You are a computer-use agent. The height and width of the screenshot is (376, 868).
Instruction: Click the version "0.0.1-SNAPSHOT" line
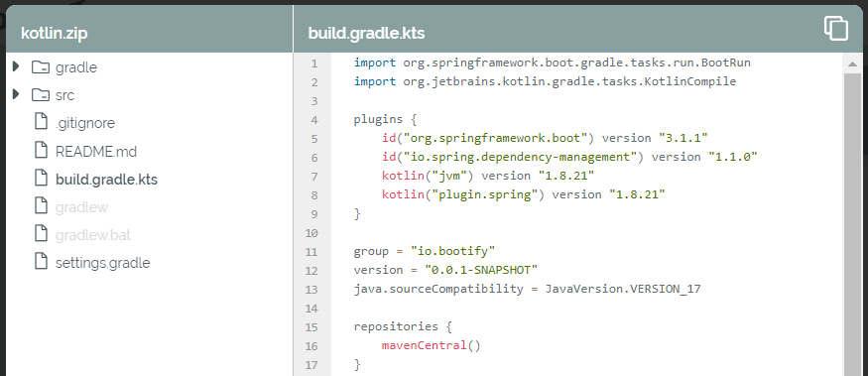click(445, 270)
